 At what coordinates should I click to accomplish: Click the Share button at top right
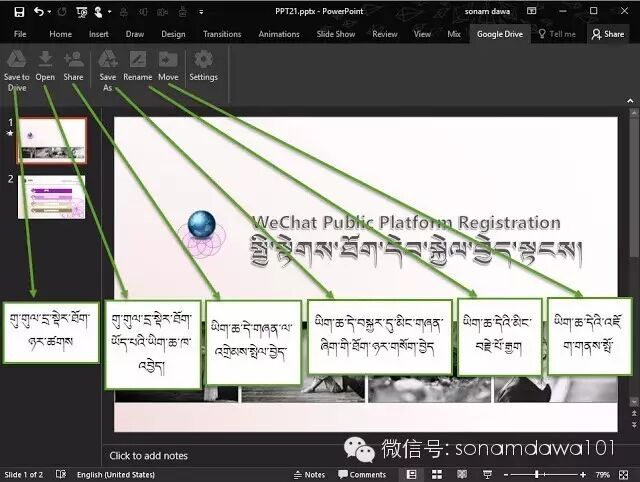coord(608,34)
